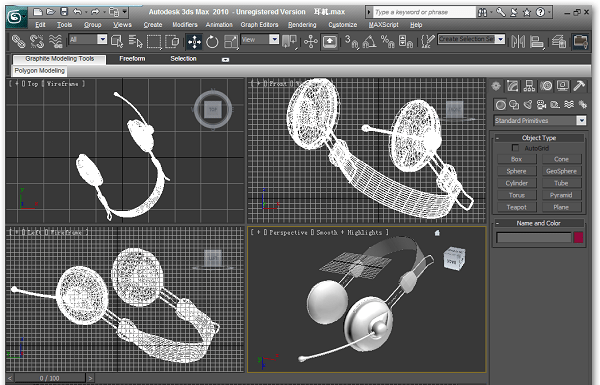Click the Save File floppy disk icon
Image resolution: width=600 pixels, height=385 pixels.
[x=64, y=12]
